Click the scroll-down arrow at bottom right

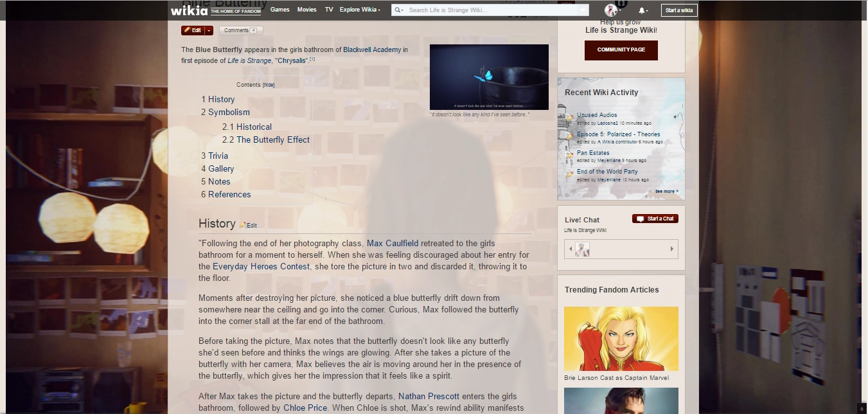[x=863, y=409]
